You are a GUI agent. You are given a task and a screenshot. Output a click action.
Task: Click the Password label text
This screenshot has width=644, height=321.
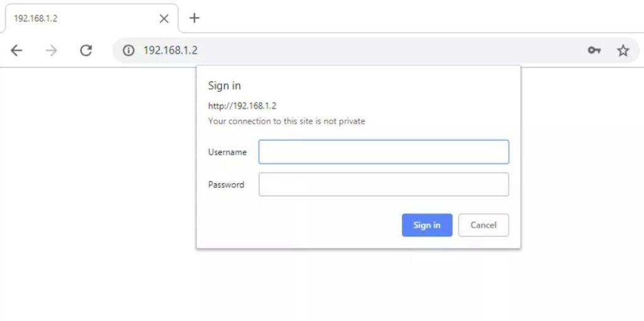coord(226,185)
